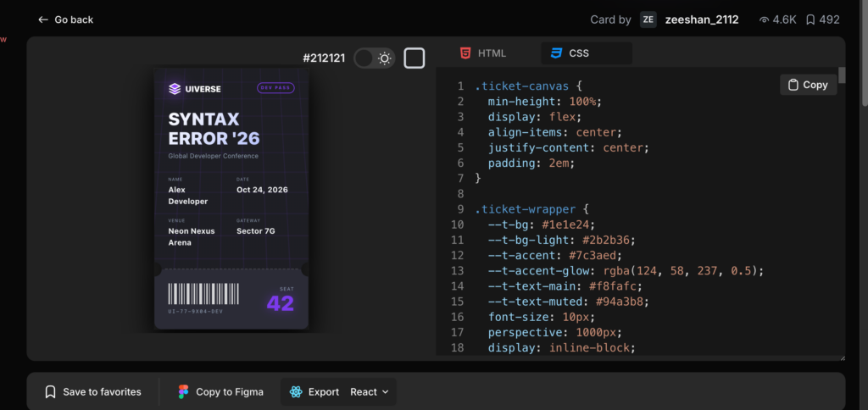This screenshot has height=410, width=868.
Task: Click the React atom icon
Action: point(296,391)
